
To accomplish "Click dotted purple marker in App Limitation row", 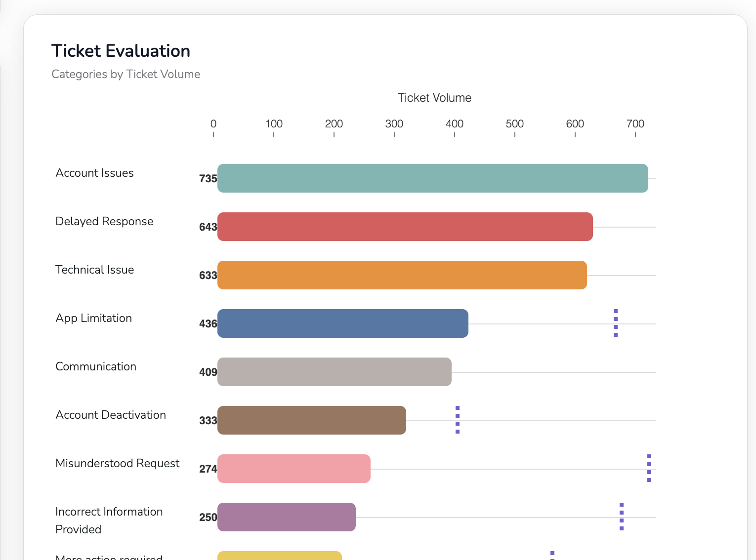I will [616, 323].
